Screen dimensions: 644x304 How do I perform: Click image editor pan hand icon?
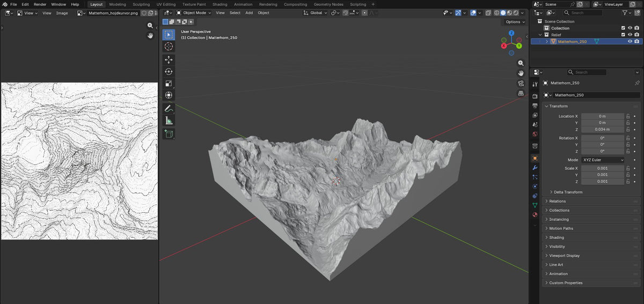click(150, 35)
